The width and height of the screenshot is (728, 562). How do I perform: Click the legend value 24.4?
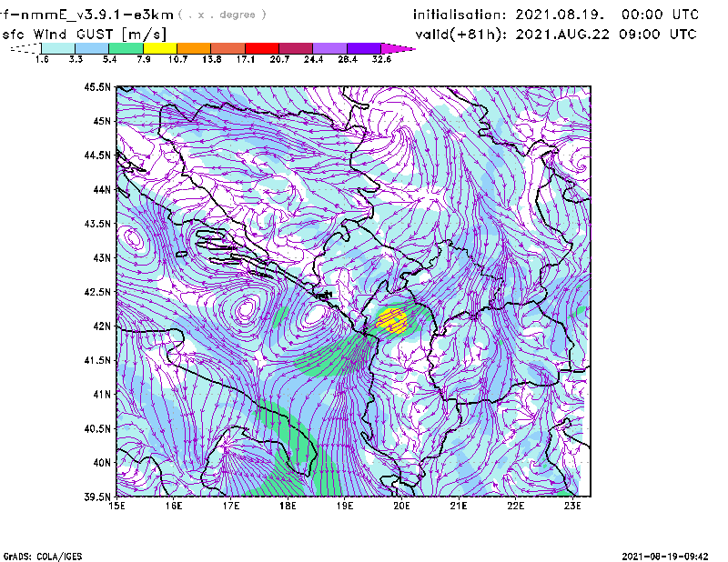(x=313, y=59)
